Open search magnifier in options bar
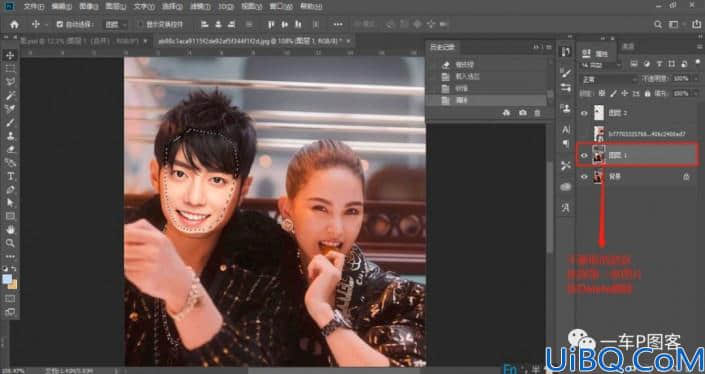This screenshot has width=705, height=374. (658, 25)
